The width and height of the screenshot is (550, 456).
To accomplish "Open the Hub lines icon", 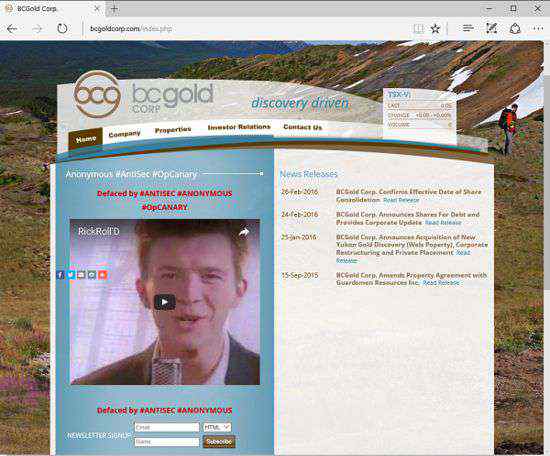I will (x=468, y=28).
